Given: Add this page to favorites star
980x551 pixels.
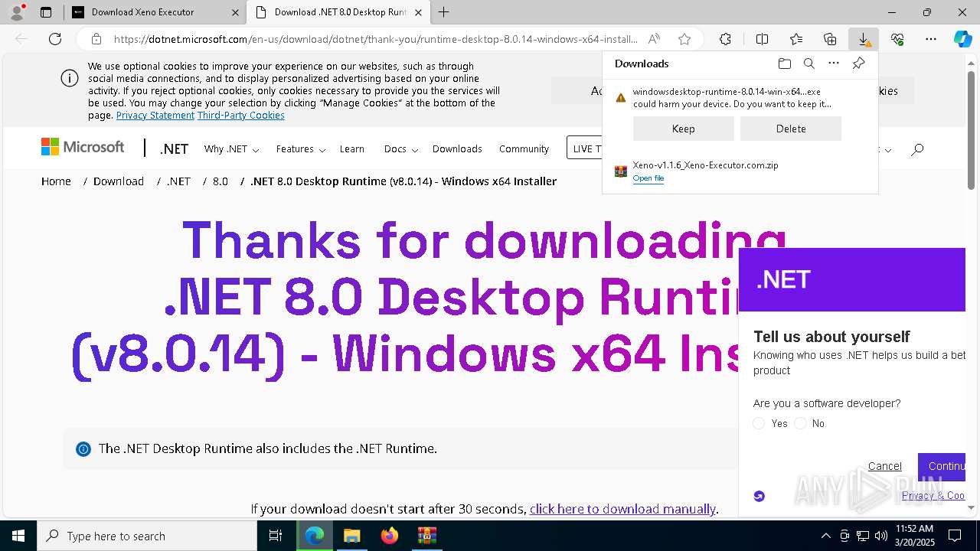Looking at the screenshot, I should coord(684,39).
